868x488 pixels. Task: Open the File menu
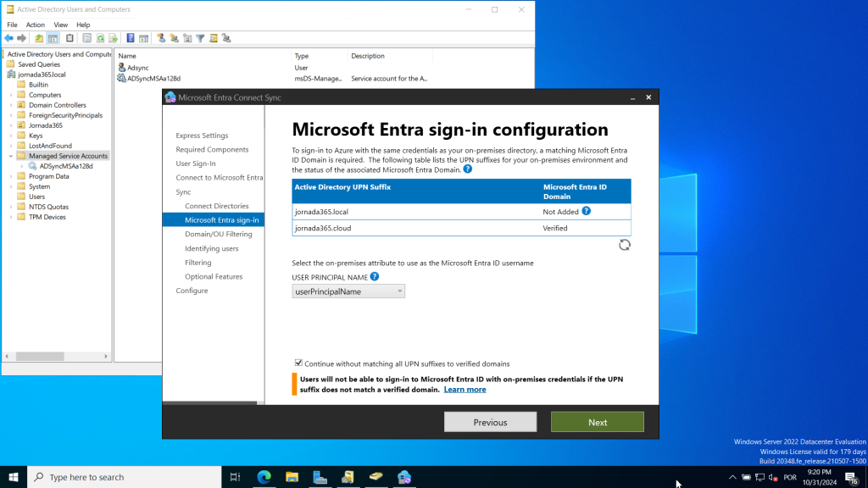pyautogui.click(x=12, y=25)
